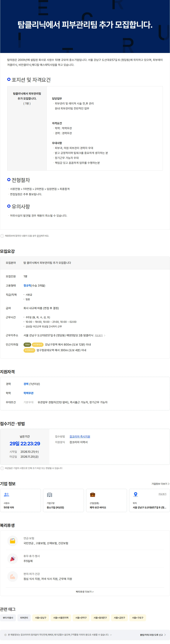Click the 산업(업종) 제약·보건·바이오 card
170x644 pixels.
107,500
